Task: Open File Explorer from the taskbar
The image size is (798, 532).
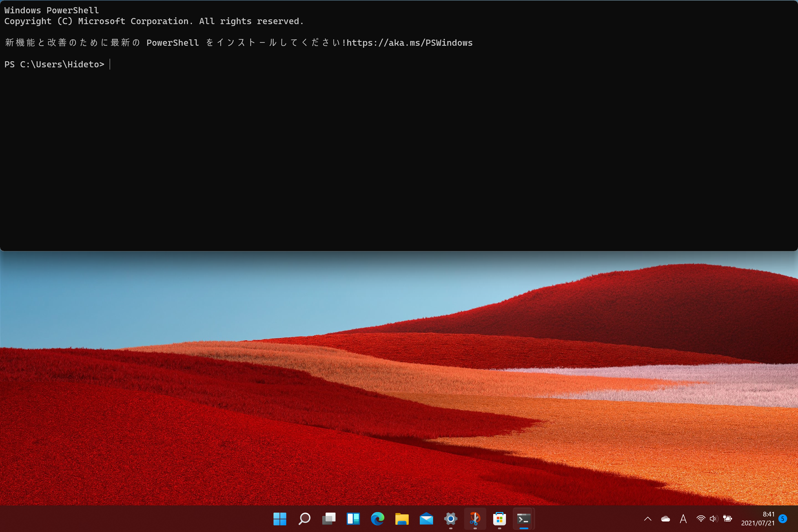Action: pyautogui.click(x=402, y=519)
